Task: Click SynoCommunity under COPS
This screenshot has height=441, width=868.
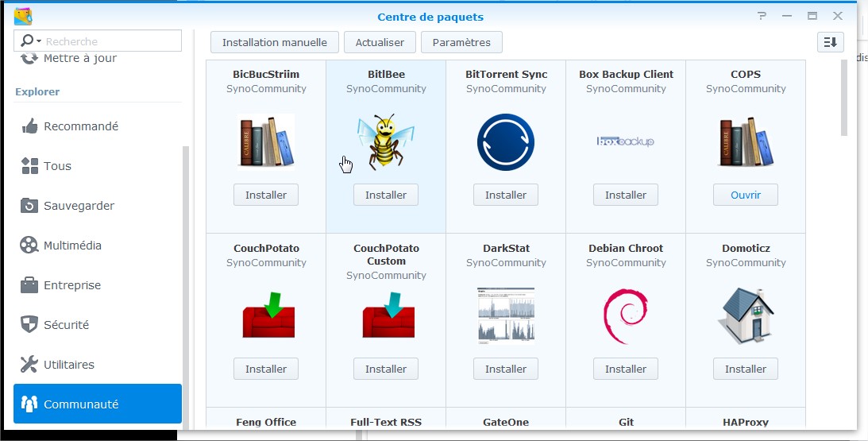Action: pos(746,89)
